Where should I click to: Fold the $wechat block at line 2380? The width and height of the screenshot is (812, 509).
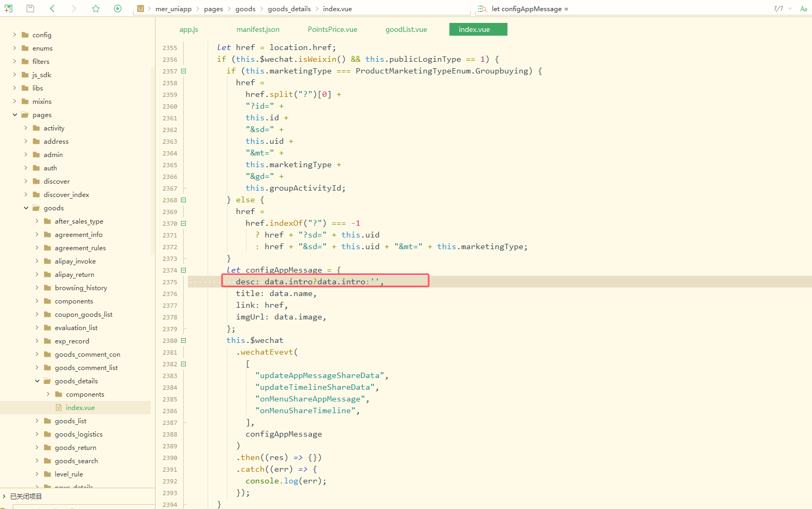pos(184,340)
